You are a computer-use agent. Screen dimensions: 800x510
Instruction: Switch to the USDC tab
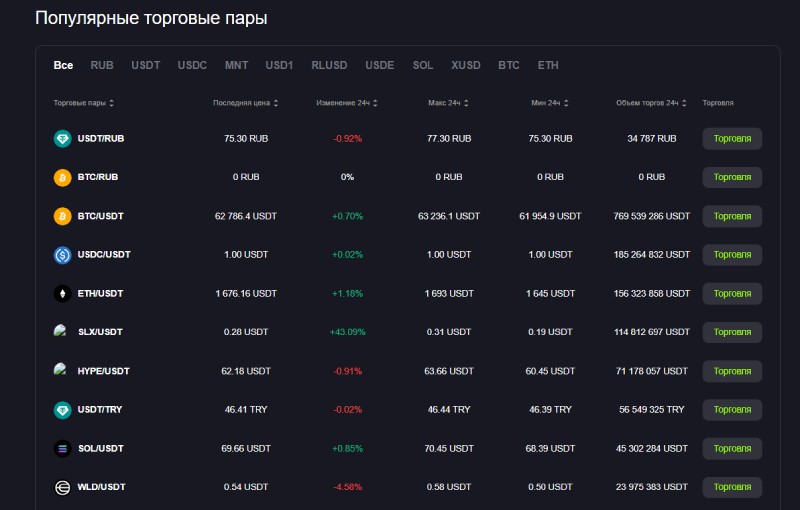tap(192, 65)
